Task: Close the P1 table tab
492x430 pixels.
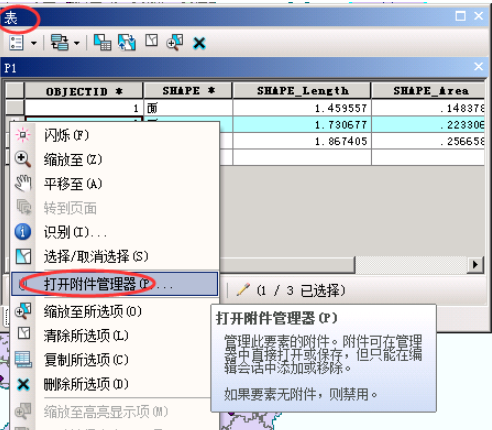Action: (x=479, y=67)
